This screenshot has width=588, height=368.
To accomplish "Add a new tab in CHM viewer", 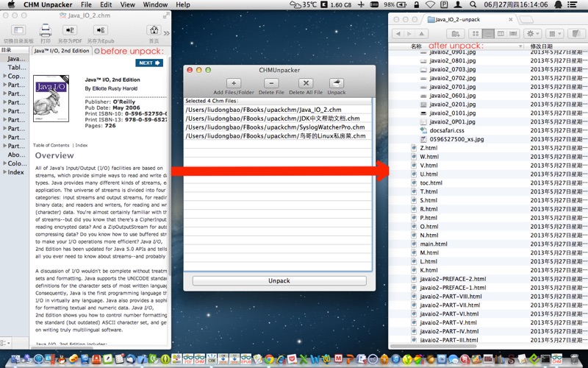I will [97, 51].
